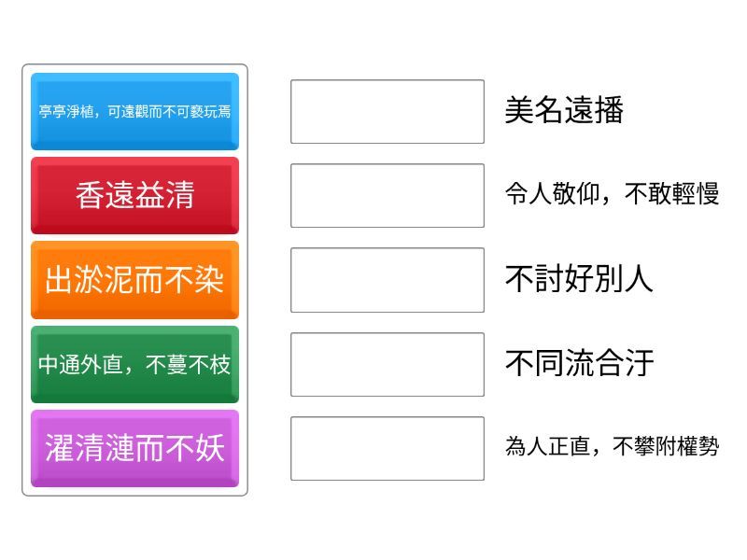This screenshot has height=560, width=747.
Task: Click the bottom answer slot in the column
Action: 387,448
